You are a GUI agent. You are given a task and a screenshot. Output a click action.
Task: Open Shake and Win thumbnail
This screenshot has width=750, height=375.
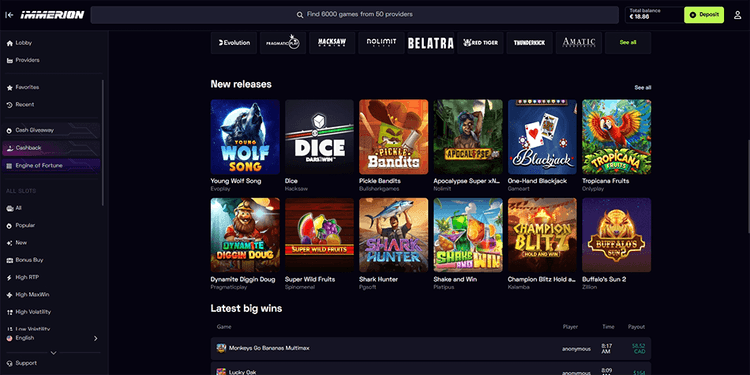click(x=468, y=235)
